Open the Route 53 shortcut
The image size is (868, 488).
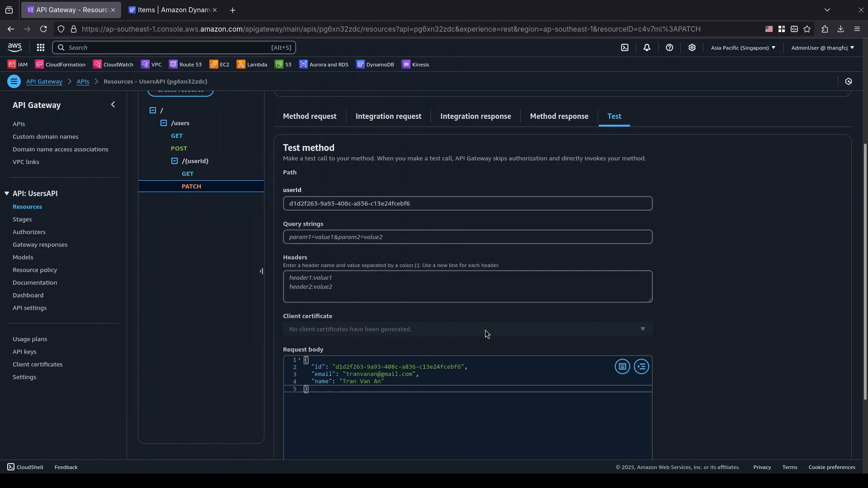coord(185,65)
